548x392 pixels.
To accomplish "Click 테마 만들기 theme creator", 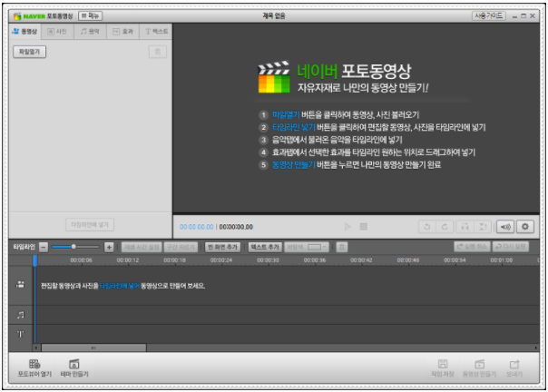I will click(74, 368).
